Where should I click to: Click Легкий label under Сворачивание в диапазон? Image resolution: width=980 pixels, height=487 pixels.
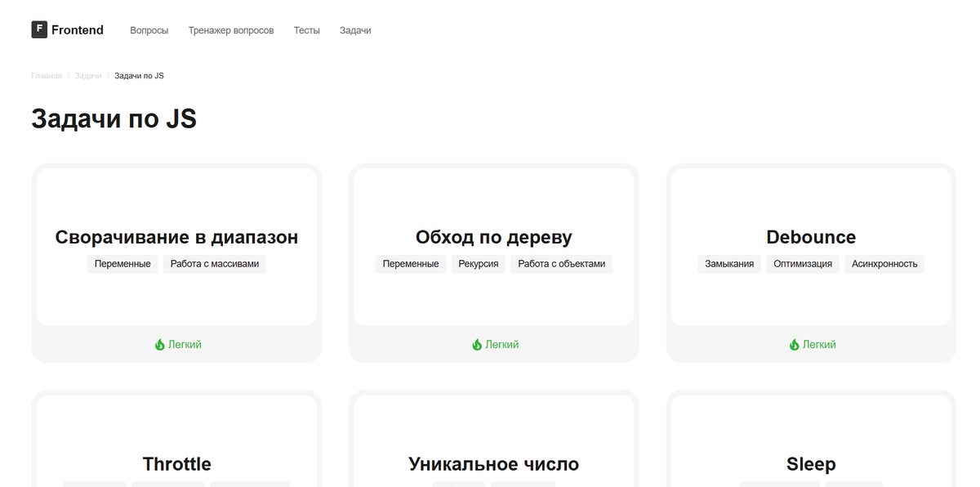tap(185, 345)
